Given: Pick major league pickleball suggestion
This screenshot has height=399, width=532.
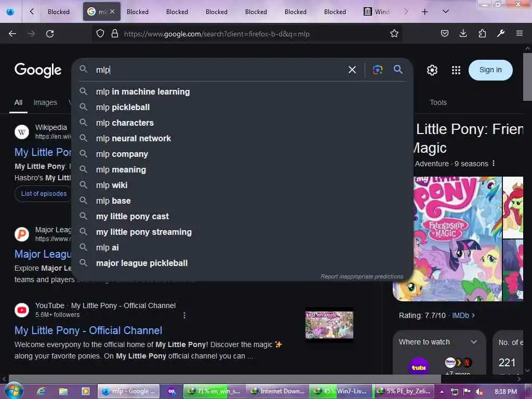Looking at the screenshot, I should (243, 263).
